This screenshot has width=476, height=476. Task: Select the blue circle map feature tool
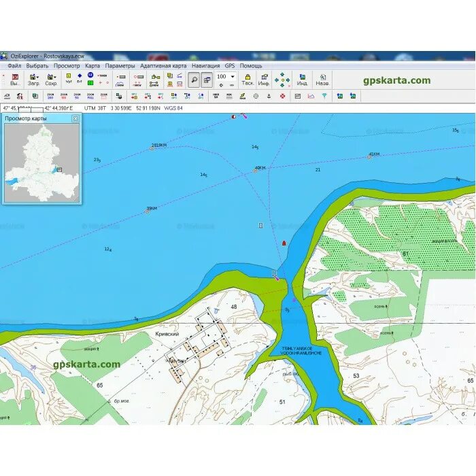click(x=90, y=75)
